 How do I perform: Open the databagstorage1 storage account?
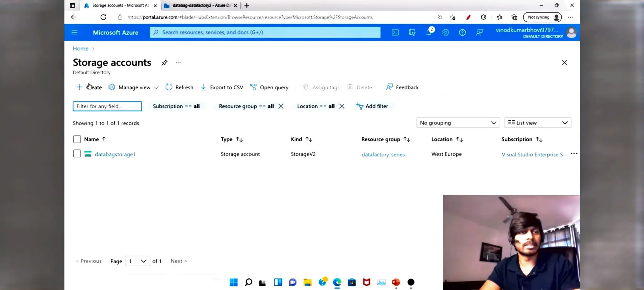click(115, 154)
